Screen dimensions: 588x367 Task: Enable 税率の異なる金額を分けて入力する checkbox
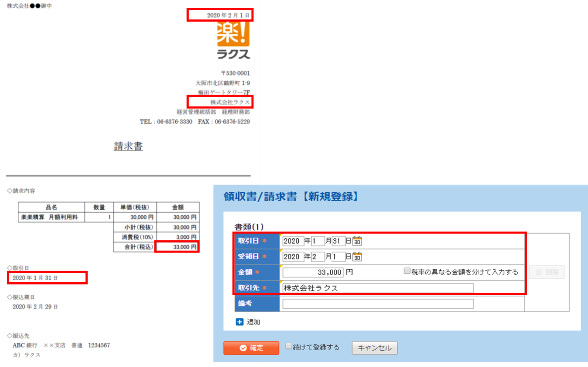point(407,271)
